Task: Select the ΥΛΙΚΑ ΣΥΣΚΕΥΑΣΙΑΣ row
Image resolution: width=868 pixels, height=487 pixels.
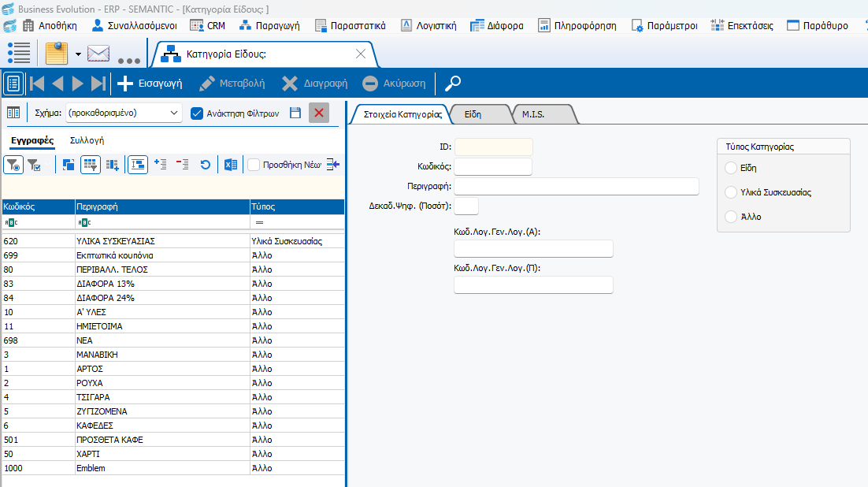Action: pos(173,241)
